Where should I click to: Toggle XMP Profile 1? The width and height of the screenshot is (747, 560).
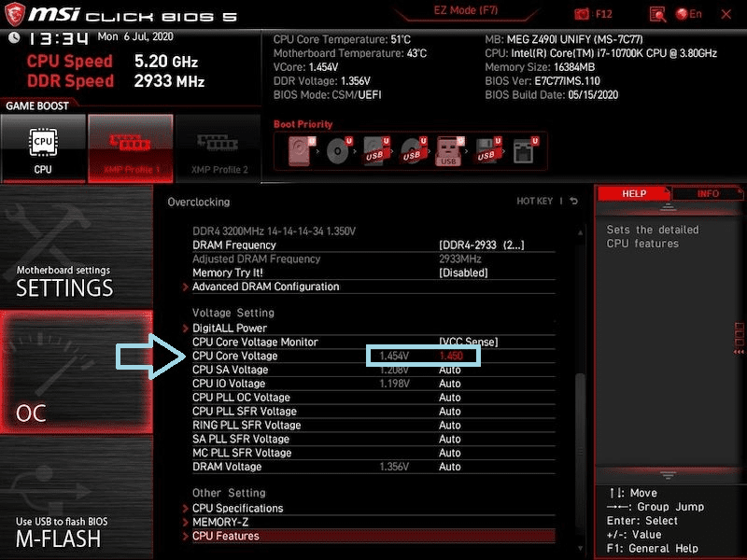click(x=131, y=148)
